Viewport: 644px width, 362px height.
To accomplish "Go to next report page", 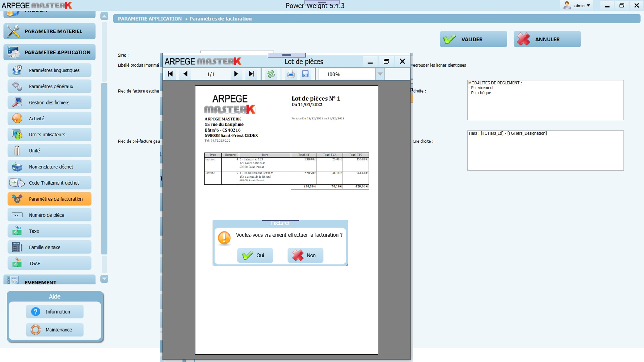I will pos(236,74).
